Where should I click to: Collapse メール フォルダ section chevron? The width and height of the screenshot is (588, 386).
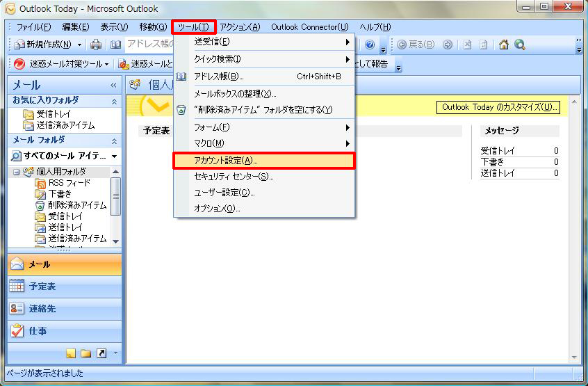tap(115, 141)
